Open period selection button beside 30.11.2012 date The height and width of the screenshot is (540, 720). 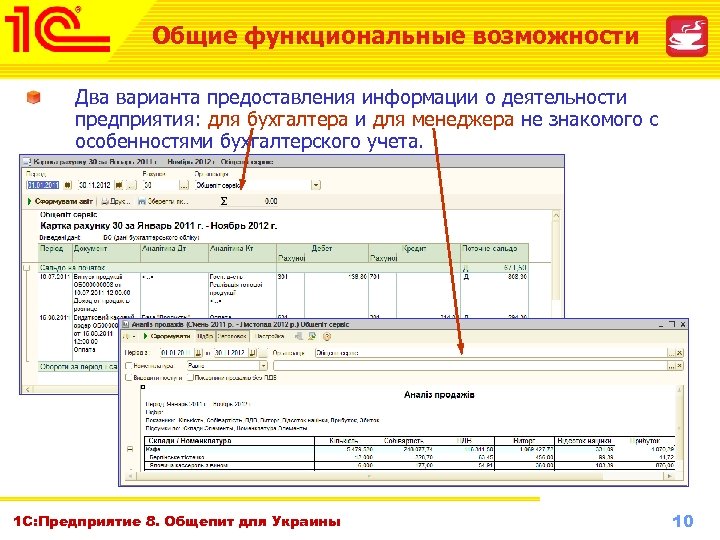[131, 185]
